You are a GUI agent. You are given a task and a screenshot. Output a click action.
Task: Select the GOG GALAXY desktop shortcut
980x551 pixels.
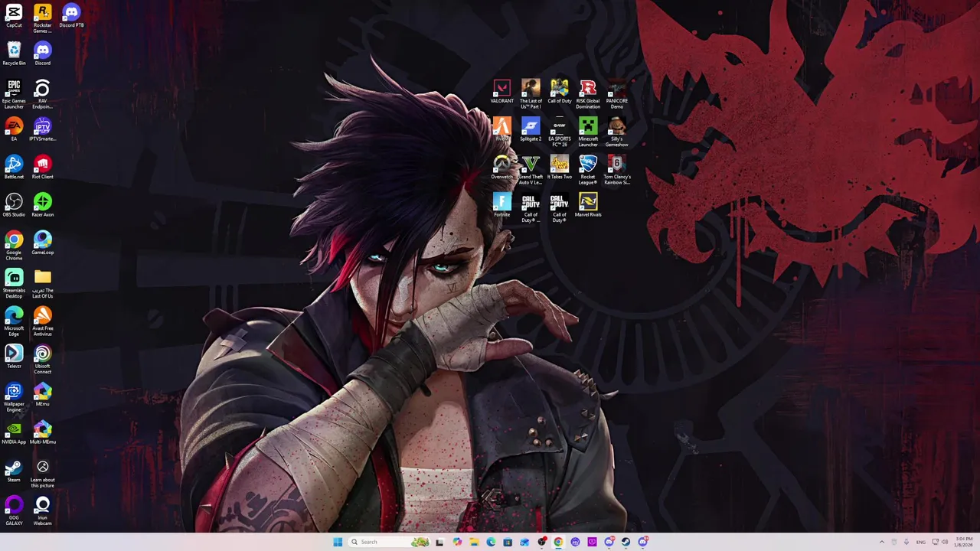click(x=14, y=511)
